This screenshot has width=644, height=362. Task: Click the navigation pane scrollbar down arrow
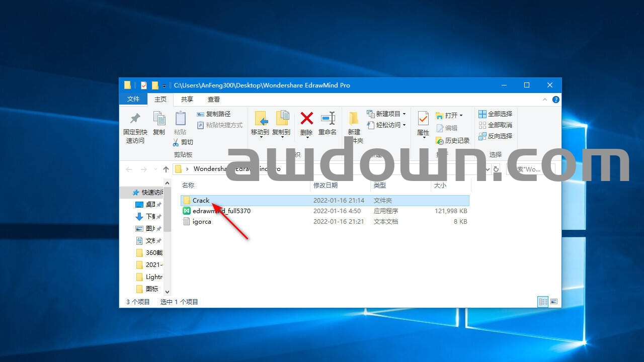[x=168, y=292]
